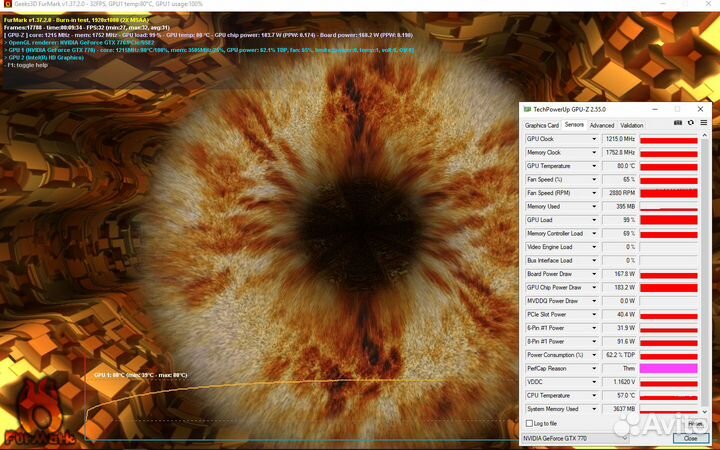The width and height of the screenshot is (720, 450).
Task: Expand the Fan Speed (RPM) dropdown
Action: click(x=594, y=193)
